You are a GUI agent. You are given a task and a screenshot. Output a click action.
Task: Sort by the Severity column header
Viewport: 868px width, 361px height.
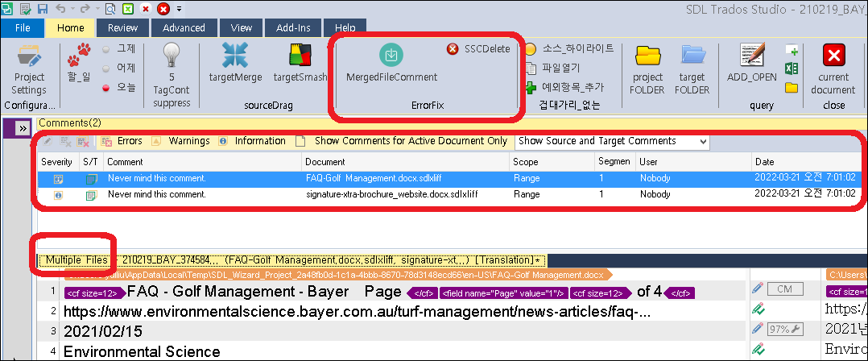pos(57,162)
